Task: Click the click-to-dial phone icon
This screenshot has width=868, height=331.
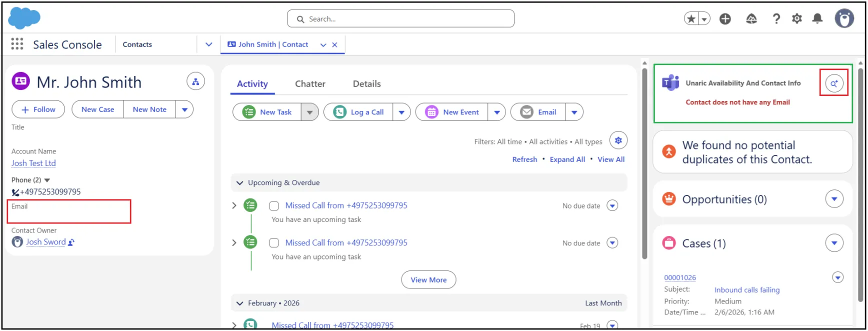Action: point(15,192)
